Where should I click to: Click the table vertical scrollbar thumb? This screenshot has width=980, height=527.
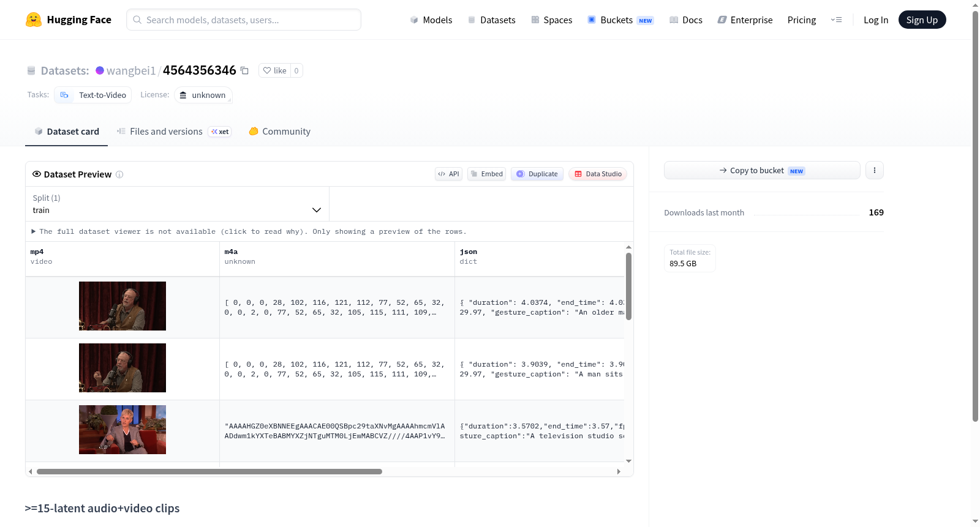point(628,286)
